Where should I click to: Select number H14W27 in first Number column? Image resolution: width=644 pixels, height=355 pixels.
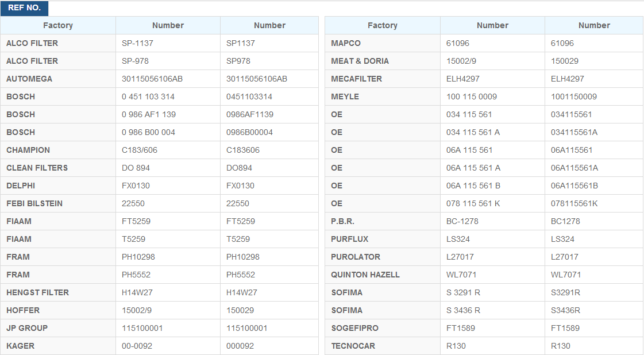[137, 292]
